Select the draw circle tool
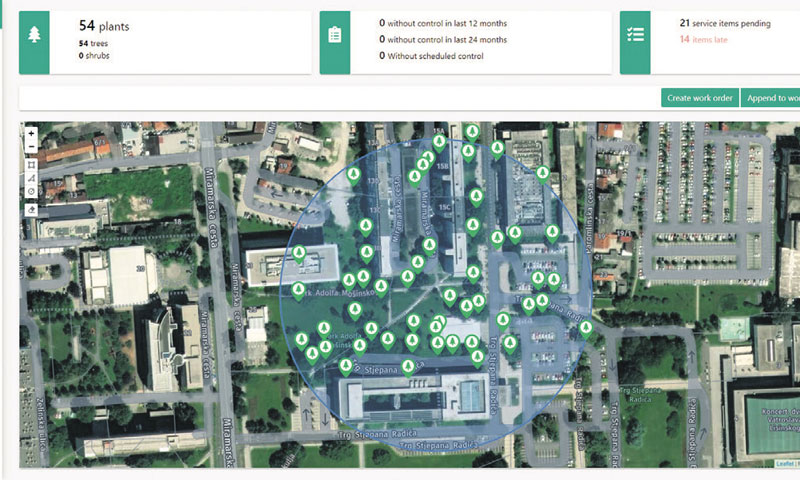Viewport: 800px width, 480px height. click(32, 190)
